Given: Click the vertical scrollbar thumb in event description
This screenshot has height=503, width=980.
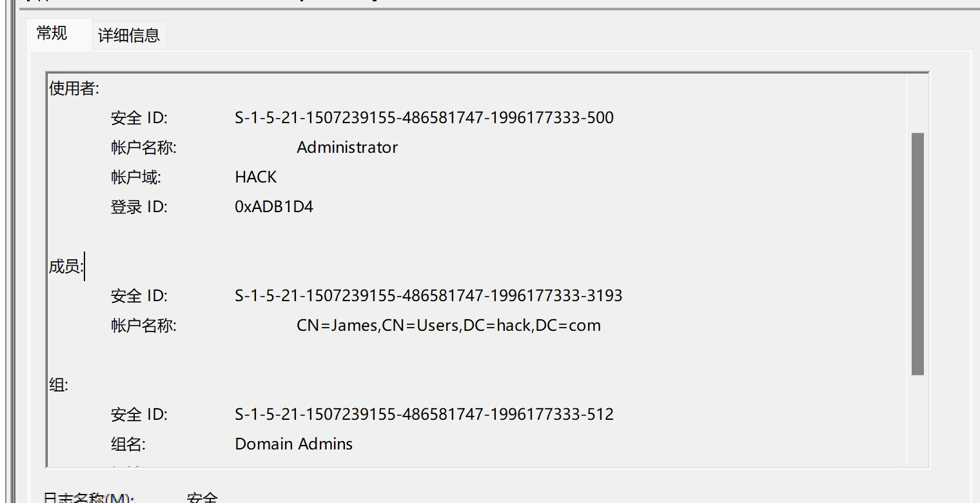Looking at the screenshot, I should coord(917,253).
